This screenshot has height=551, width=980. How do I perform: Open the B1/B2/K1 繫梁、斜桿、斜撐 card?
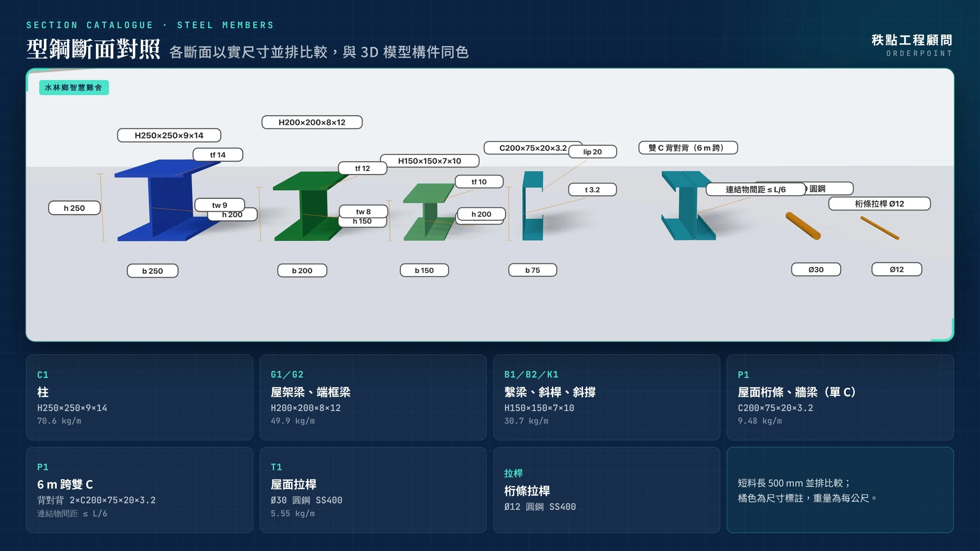pos(607,397)
